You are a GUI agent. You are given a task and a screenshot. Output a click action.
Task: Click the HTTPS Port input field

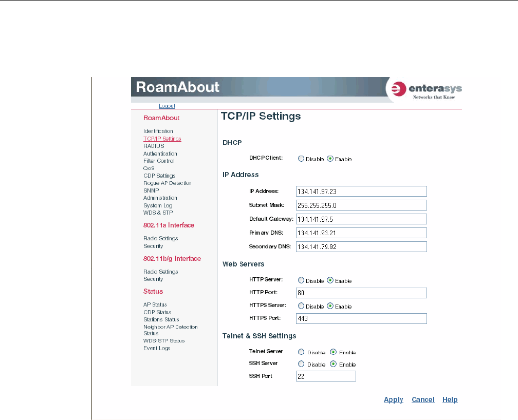(x=361, y=319)
